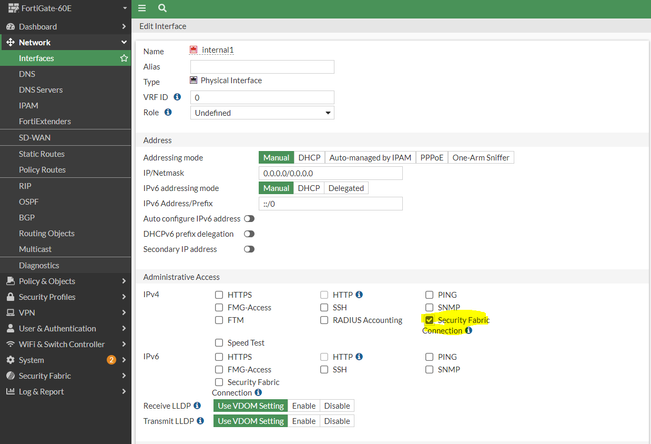651x444 pixels.
Task: Expand the Security Profiles chevron
Action: pos(124,297)
